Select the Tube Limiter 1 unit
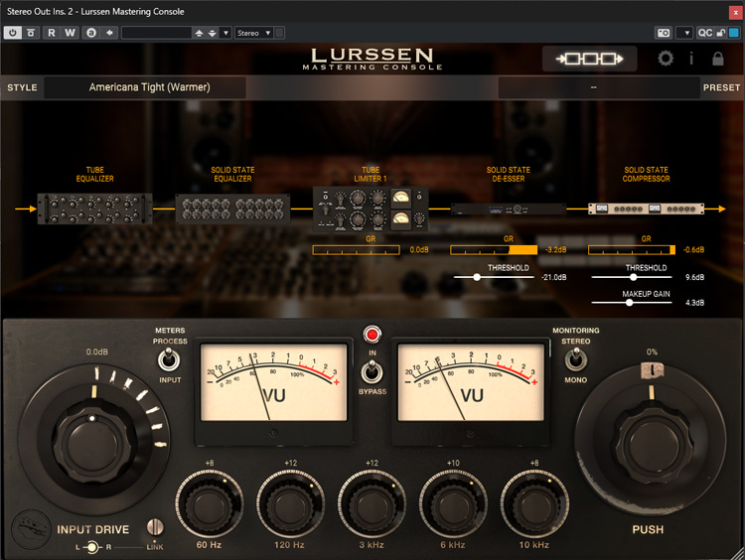Screen dimensions: 745x560 (x=371, y=209)
